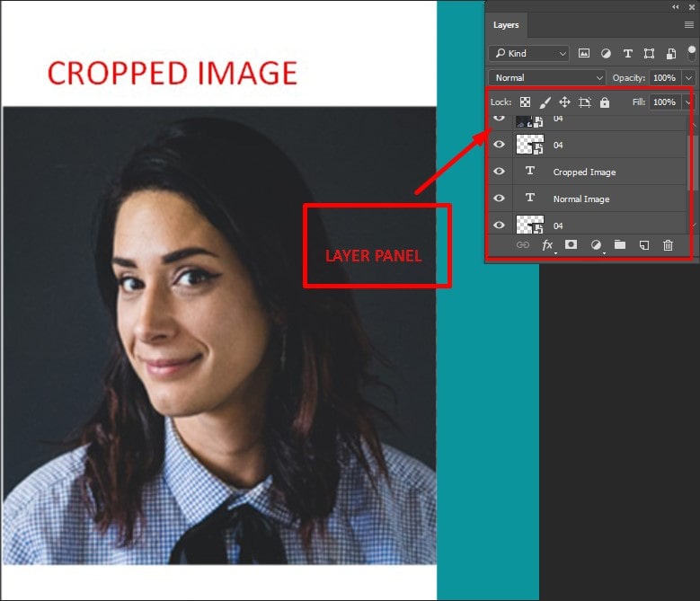This screenshot has height=601, width=700.
Task: Toggle layer filtering on/off switch
Action: tap(692, 53)
